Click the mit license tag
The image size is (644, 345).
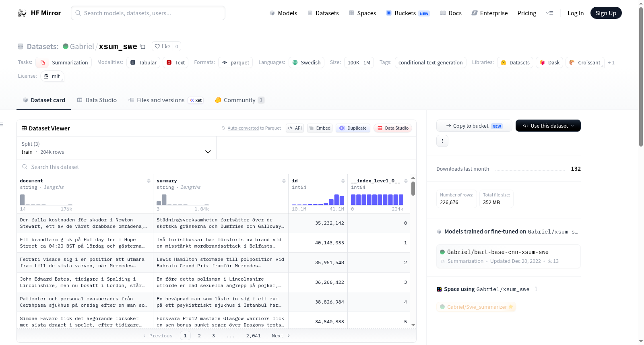pyautogui.click(x=52, y=76)
